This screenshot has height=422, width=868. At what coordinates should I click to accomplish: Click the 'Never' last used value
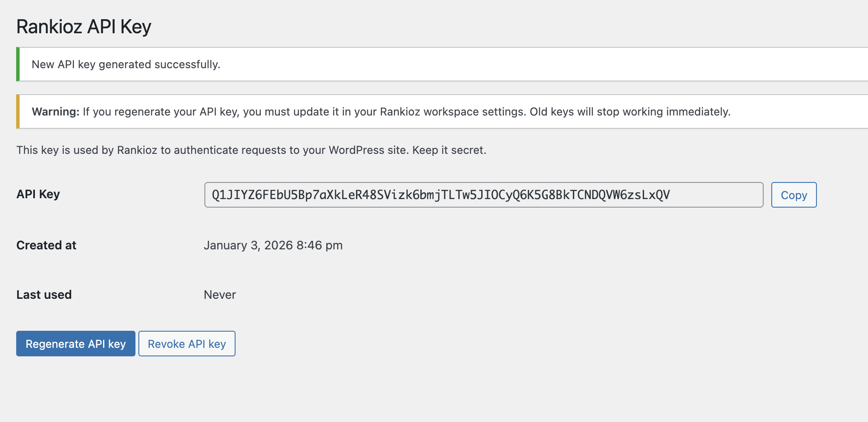click(x=220, y=295)
